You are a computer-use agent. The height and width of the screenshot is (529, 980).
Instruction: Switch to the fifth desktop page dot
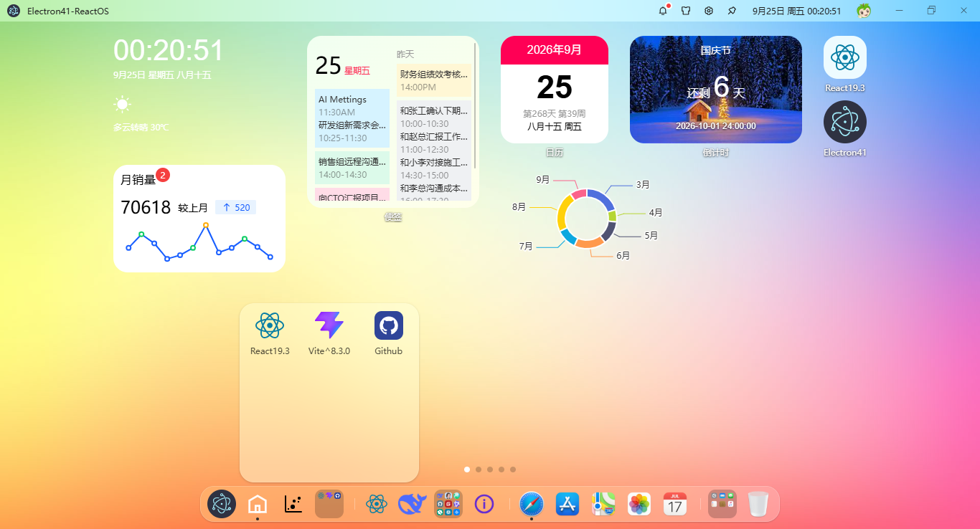pyautogui.click(x=513, y=470)
